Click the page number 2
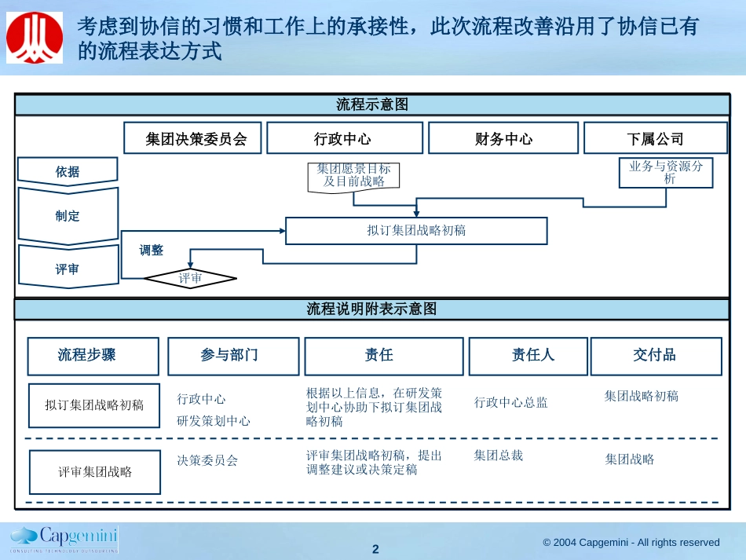The height and width of the screenshot is (560, 746). click(375, 549)
